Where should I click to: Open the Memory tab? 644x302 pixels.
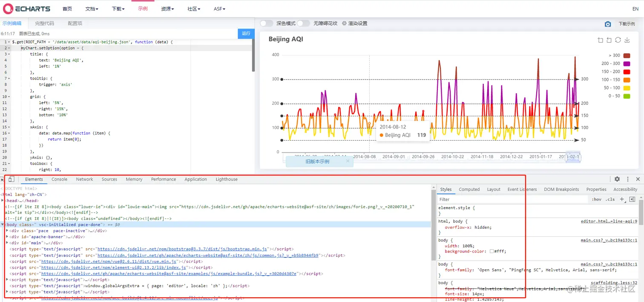[134, 179]
